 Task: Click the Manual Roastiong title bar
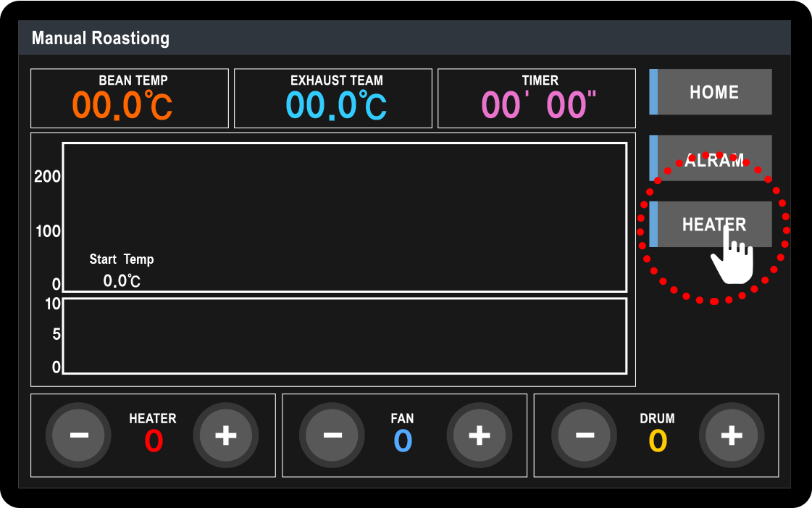pyautogui.click(x=404, y=38)
